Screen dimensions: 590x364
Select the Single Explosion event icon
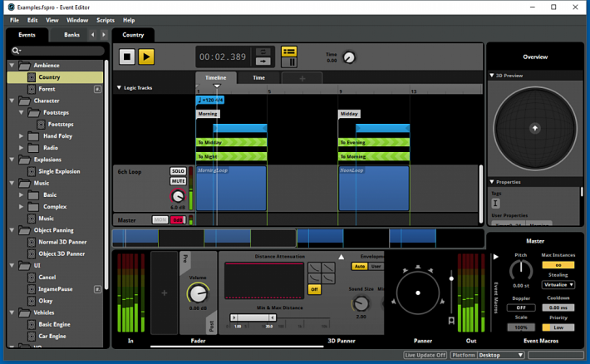(x=32, y=171)
